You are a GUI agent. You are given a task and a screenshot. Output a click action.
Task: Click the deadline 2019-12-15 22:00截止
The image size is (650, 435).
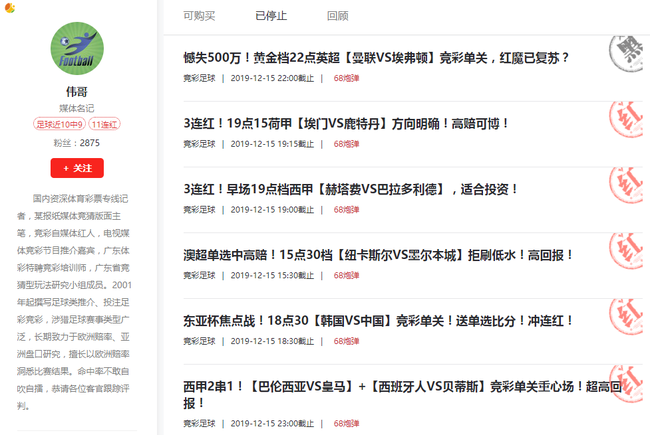272,78
